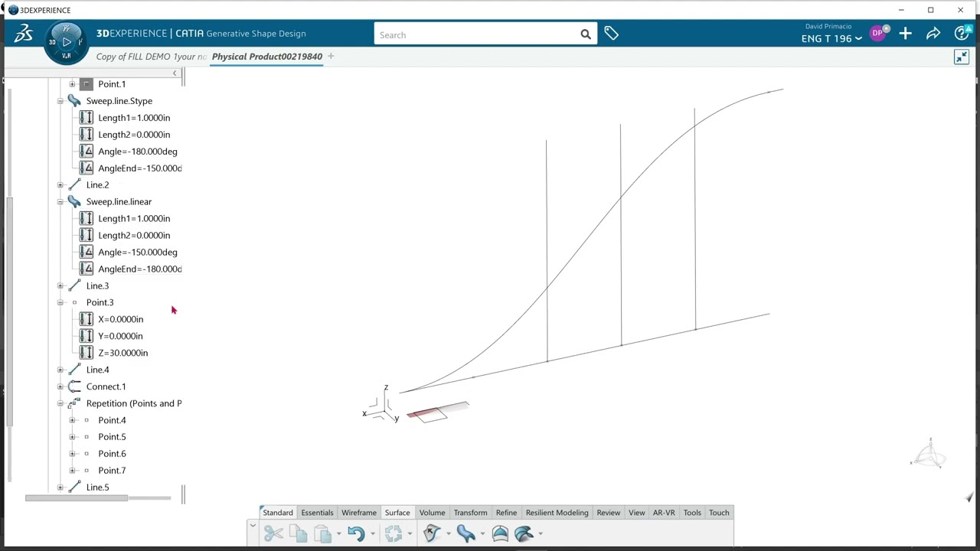Image resolution: width=980 pixels, height=551 pixels.
Task: Click the search magnifier icon
Action: click(586, 34)
